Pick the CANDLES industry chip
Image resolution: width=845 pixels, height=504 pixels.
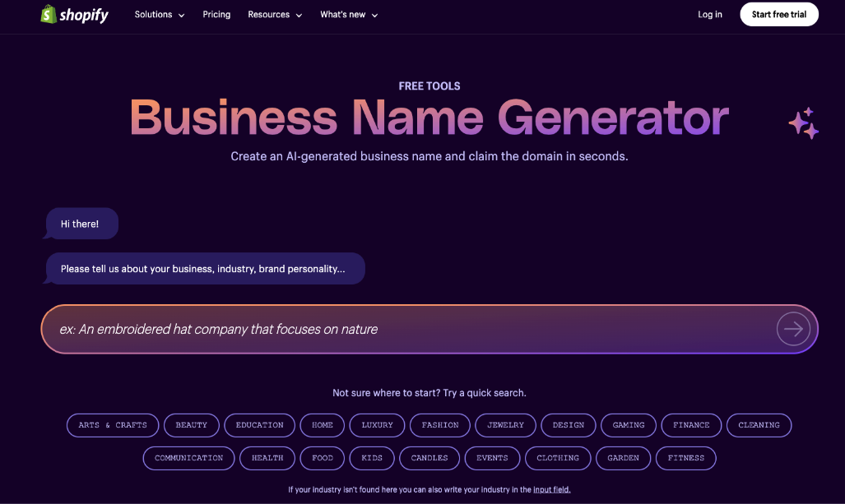(429, 458)
